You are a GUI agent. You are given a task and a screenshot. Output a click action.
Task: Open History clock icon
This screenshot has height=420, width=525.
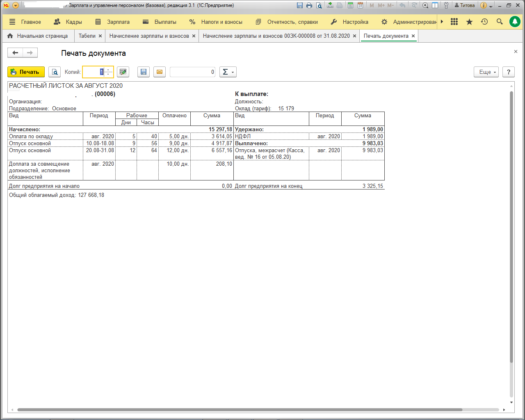[484, 22]
